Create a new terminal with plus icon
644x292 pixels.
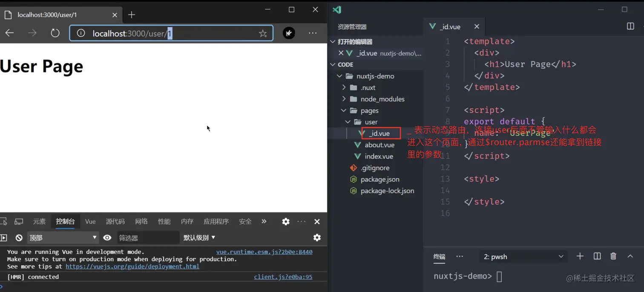pyautogui.click(x=580, y=256)
